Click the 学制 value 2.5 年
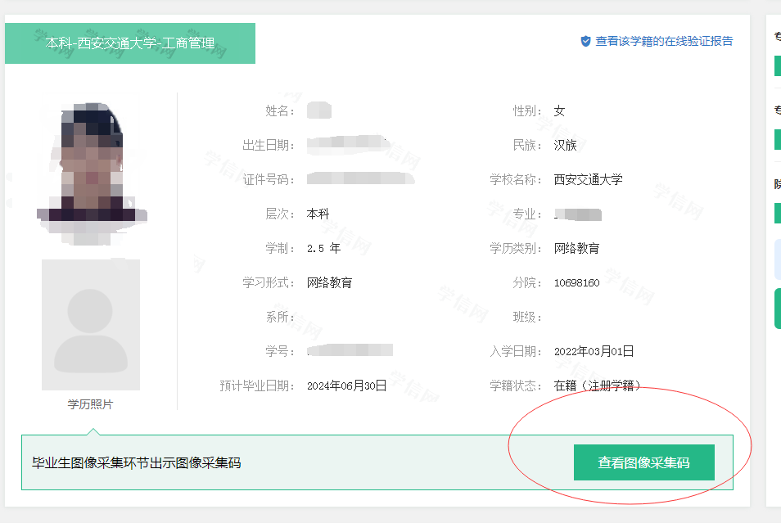 pos(323,248)
